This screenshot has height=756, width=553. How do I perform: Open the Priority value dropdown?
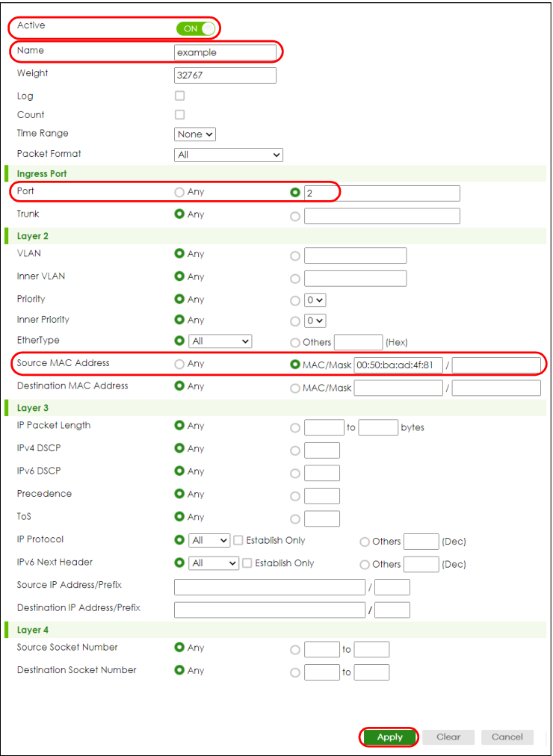tap(315, 300)
